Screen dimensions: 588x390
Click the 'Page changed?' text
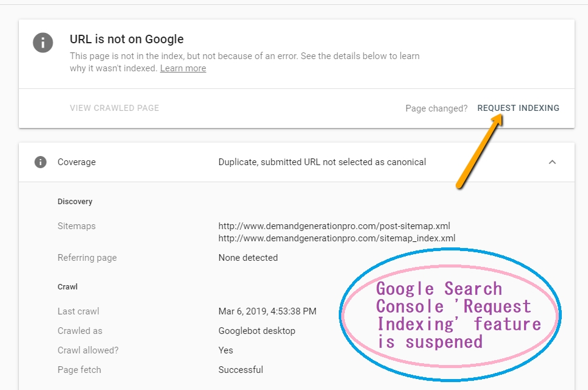[x=436, y=108]
